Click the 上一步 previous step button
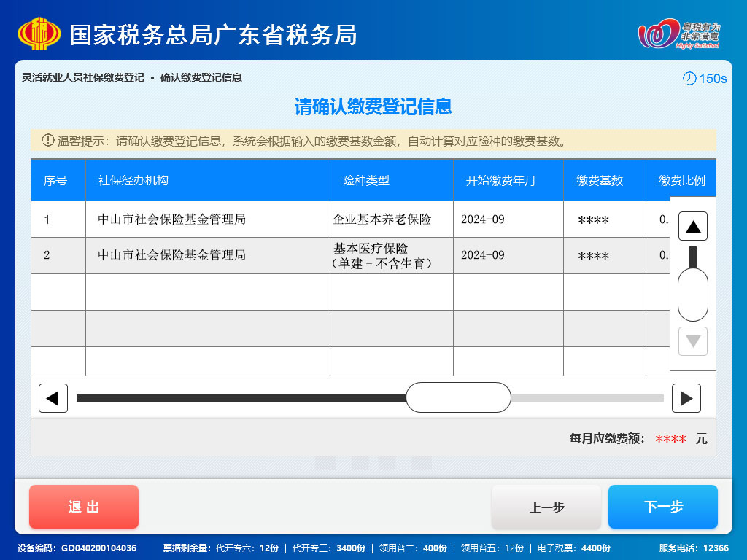The height and width of the screenshot is (560, 747). click(x=546, y=506)
